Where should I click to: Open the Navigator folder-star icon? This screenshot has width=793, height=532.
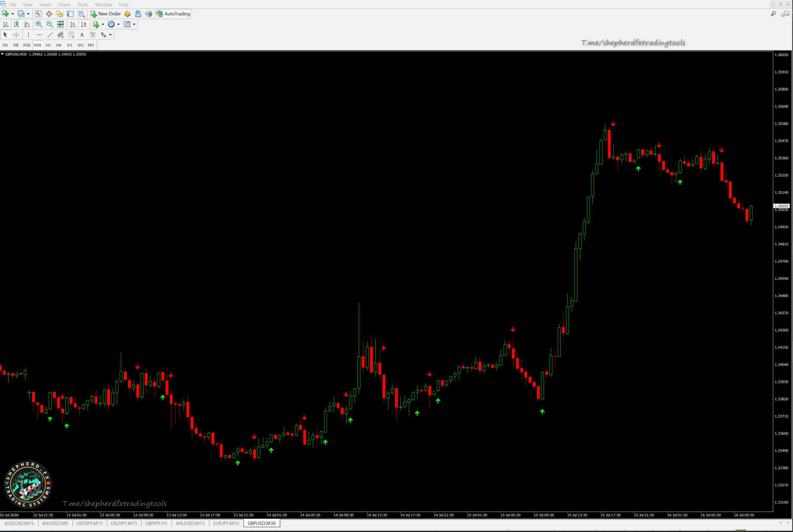pos(60,14)
